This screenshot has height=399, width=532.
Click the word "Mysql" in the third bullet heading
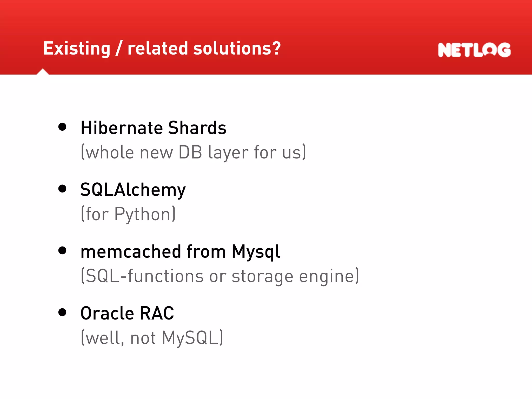(x=256, y=251)
